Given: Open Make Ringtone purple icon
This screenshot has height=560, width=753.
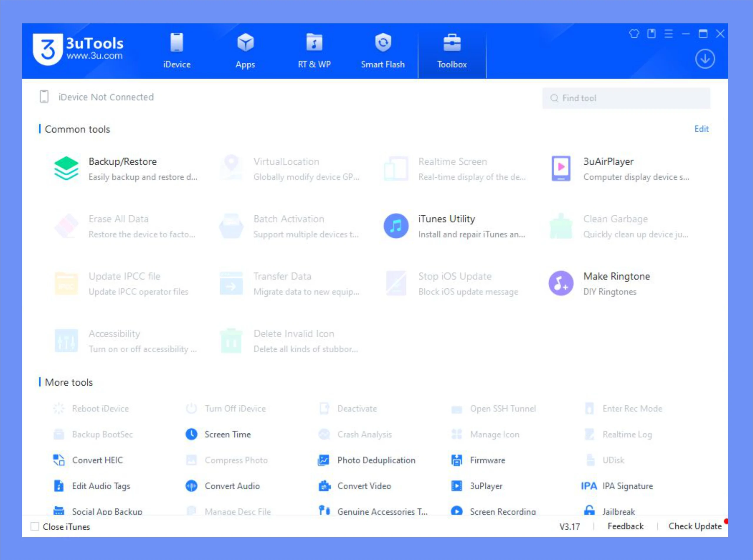Looking at the screenshot, I should pos(561,283).
